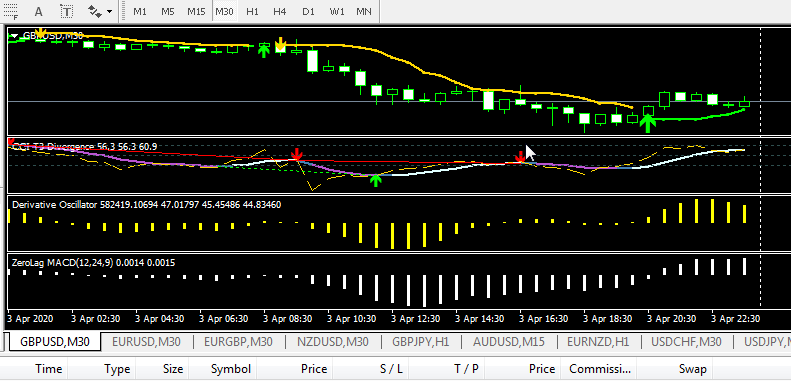This screenshot has width=791, height=381.
Task: Sort orders by the Symbol column header
Action: [x=223, y=369]
